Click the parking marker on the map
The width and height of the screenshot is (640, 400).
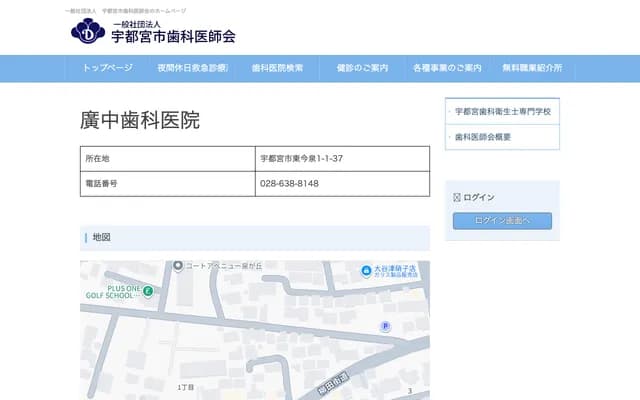(385, 326)
